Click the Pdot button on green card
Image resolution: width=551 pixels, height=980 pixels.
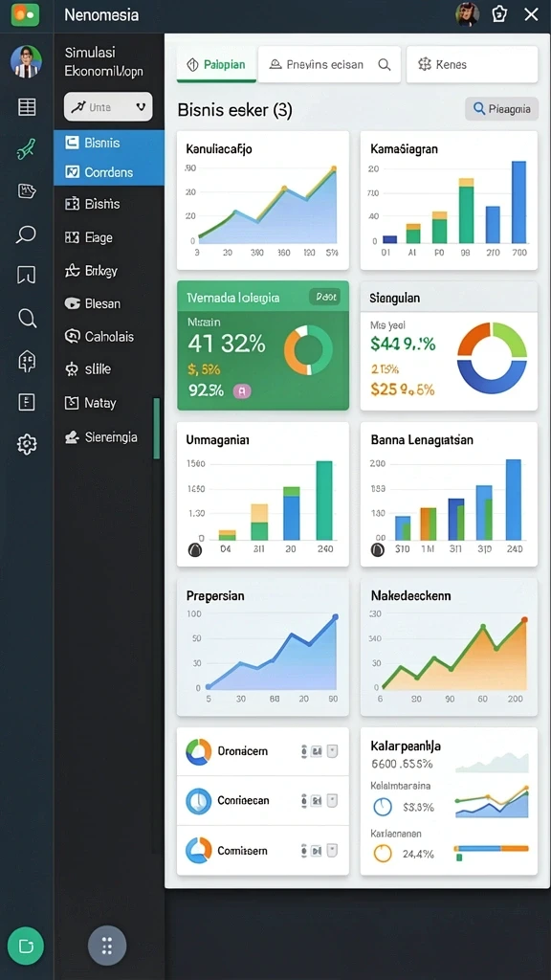click(325, 297)
